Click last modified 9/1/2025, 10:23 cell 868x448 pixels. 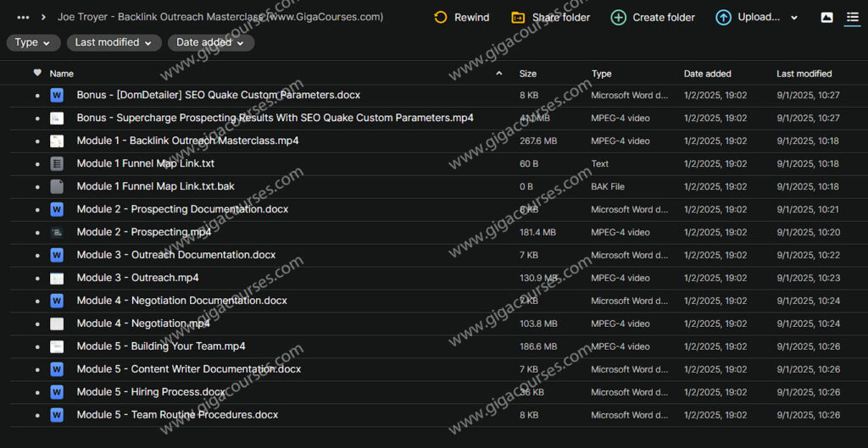[808, 279]
